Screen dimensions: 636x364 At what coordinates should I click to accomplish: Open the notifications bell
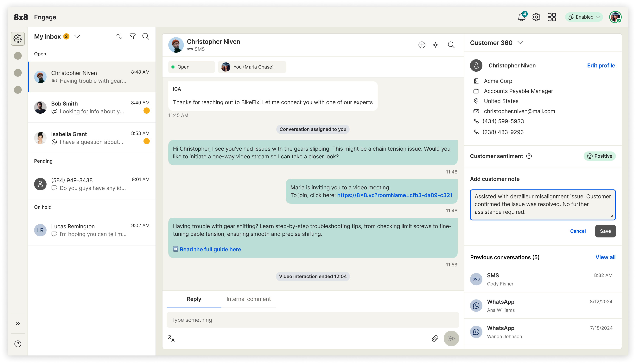tap(521, 17)
